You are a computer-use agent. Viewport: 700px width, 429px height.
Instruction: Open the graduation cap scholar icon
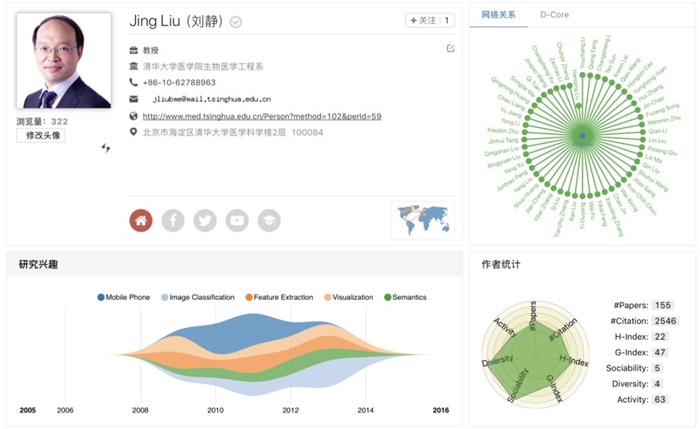269,220
